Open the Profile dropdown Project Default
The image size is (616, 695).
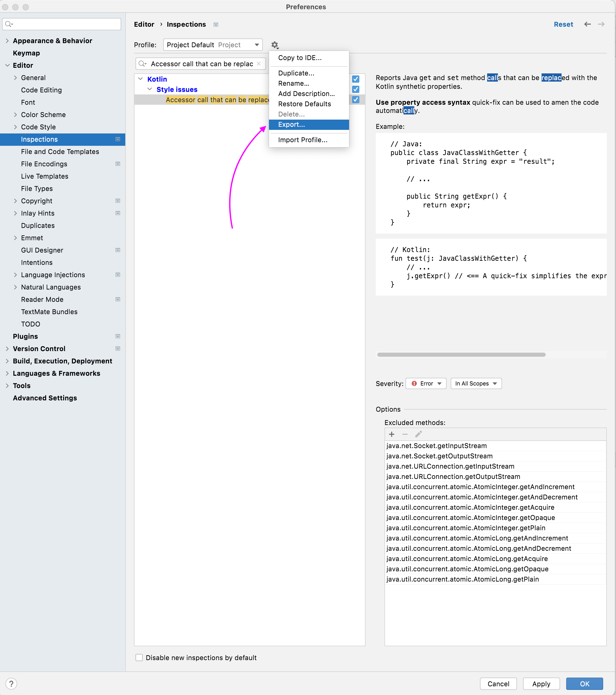(213, 45)
